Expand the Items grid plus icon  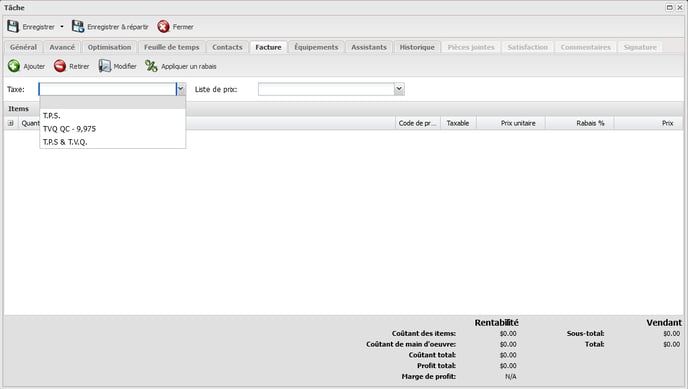click(x=11, y=123)
